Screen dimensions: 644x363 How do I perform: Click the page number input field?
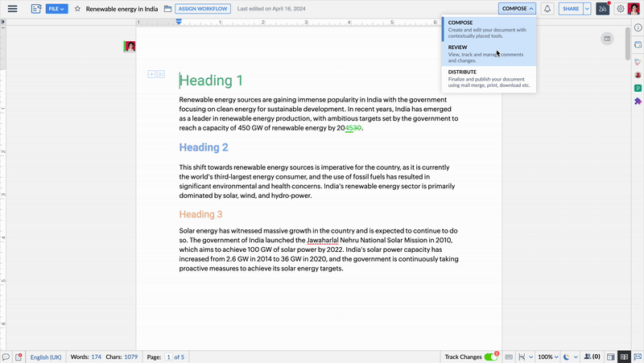click(168, 357)
